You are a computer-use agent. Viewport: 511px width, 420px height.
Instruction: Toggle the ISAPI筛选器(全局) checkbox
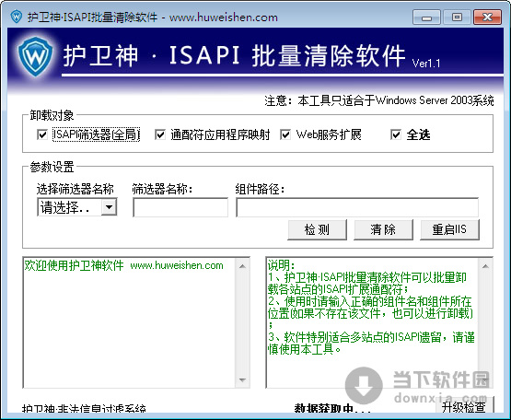tap(42, 134)
